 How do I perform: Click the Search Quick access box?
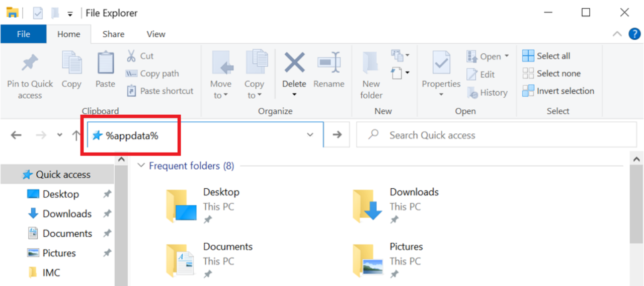pyautogui.click(x=496, y=135)
